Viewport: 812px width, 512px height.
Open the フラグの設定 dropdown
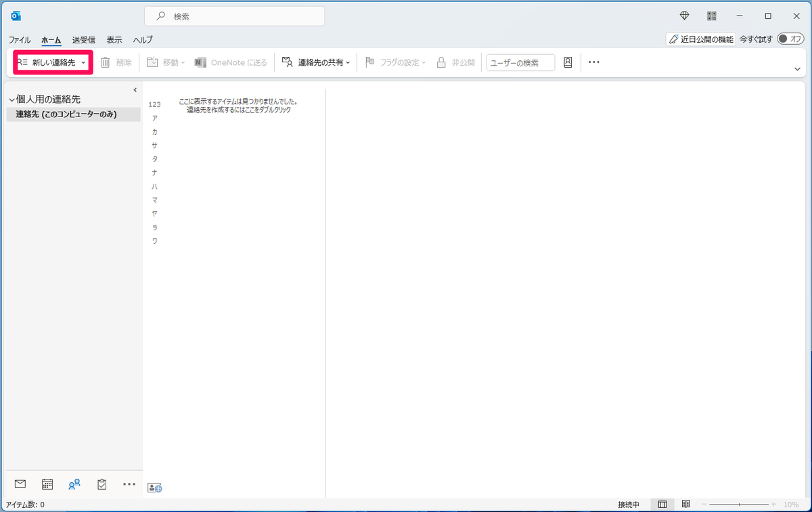coord(396,62)
